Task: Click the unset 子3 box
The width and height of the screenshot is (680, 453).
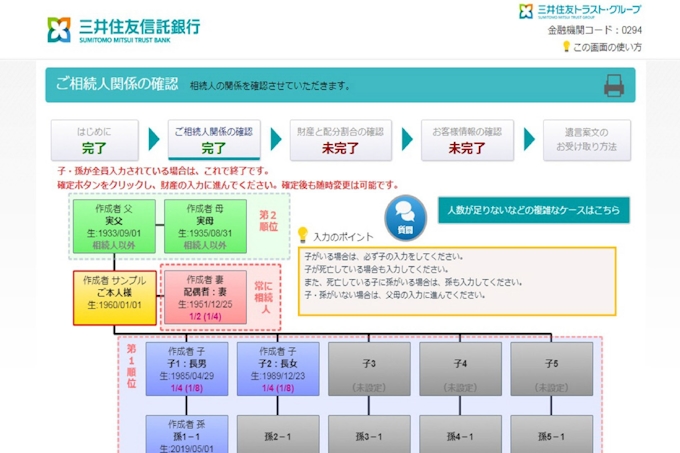Action: 369,370
